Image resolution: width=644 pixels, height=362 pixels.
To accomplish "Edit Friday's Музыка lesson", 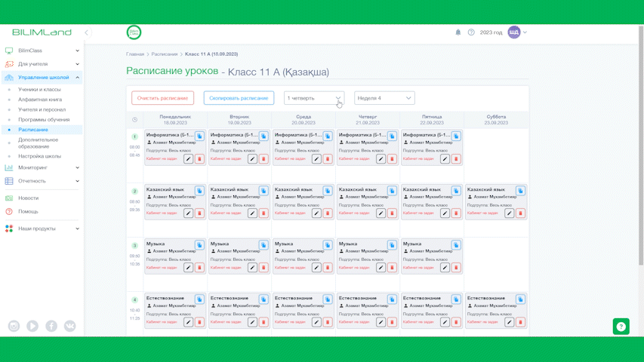I will click(x=445, y=268).
